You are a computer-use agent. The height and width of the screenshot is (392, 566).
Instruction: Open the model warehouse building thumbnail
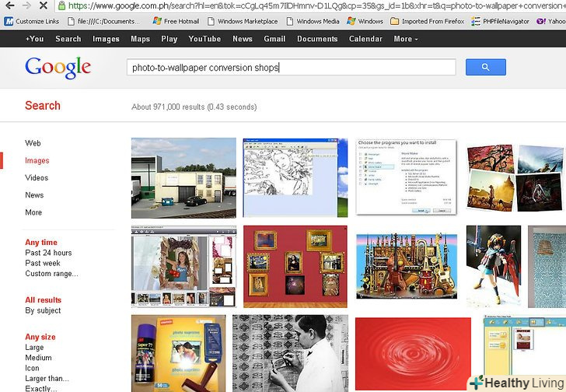[x=183, y=177]
